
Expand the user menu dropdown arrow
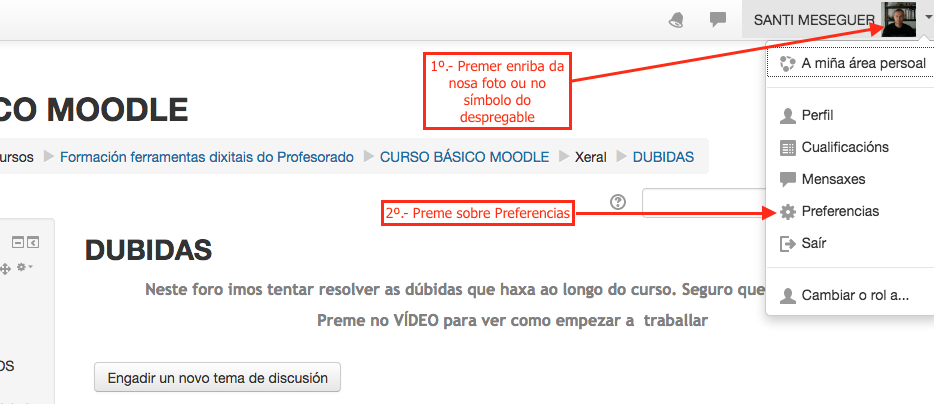coord(927,17)
